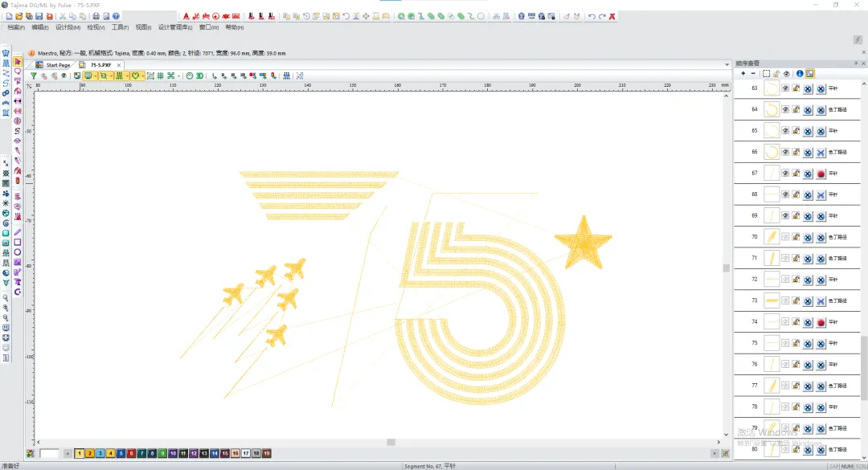This screenshot has height=470, width=868.
Task: Click the clock slow-redraw icon
Action: (190, 76)
